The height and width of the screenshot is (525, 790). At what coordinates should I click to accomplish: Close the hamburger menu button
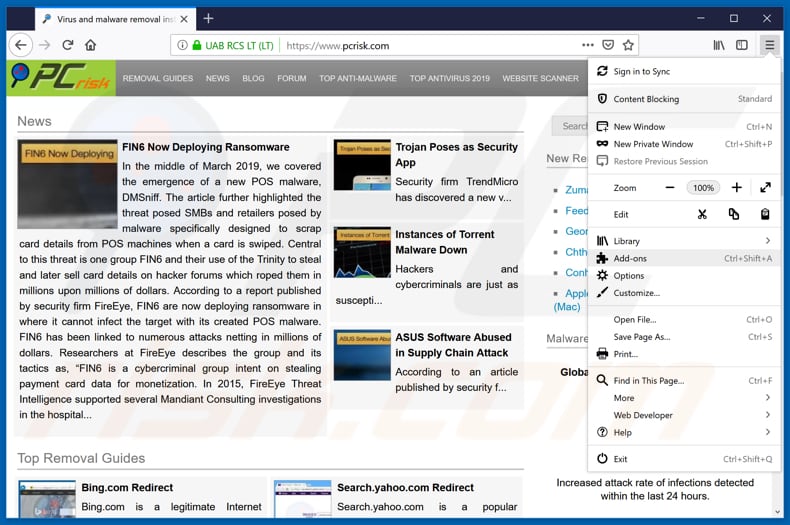(769, 45)
